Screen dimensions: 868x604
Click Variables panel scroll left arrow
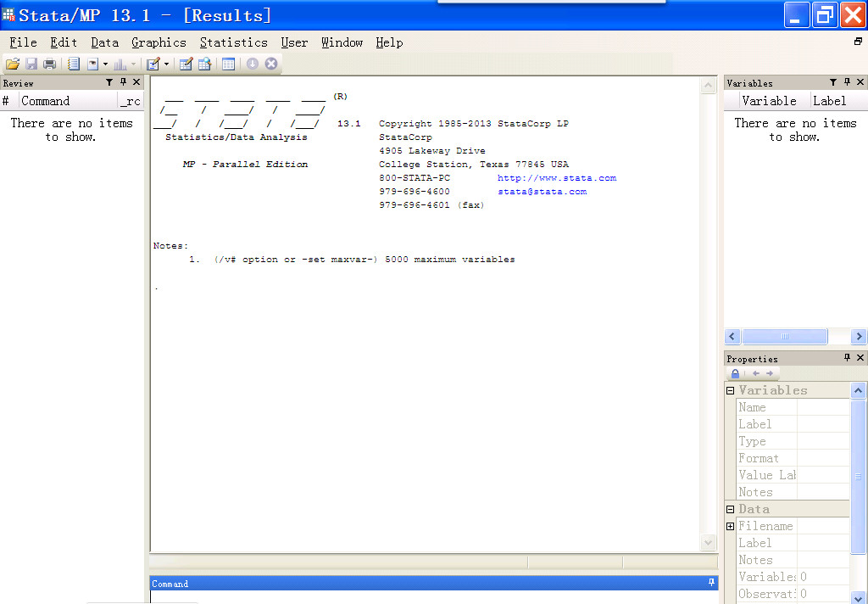(x=732, y=336)
